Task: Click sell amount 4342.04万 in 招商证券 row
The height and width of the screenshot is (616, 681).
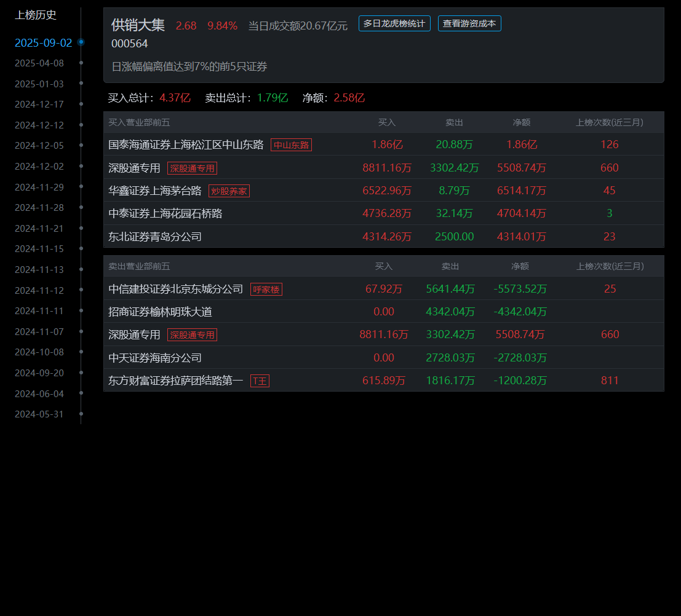Action: pyautogui.click(x=450, y=312)
